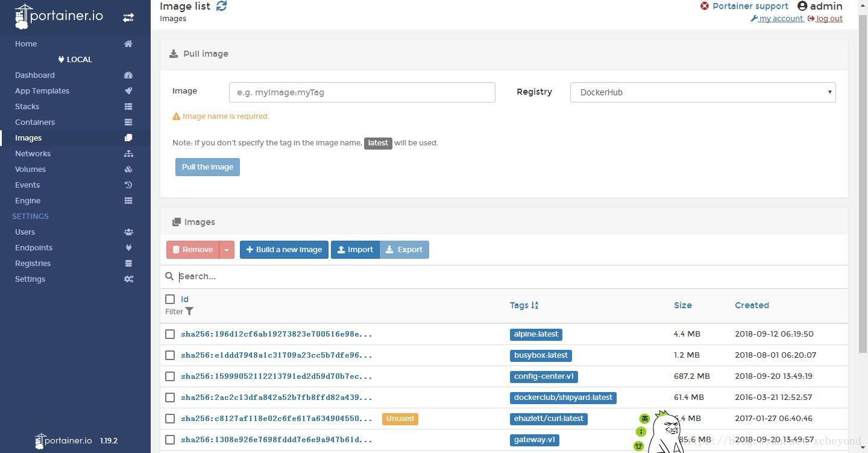Toggle the sidebar collapse arrows icon

click(x=128, y=17)
